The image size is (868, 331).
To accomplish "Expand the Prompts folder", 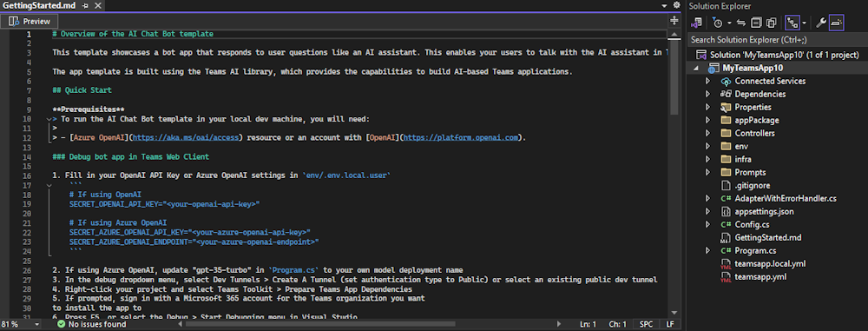I will coord(707,172).
